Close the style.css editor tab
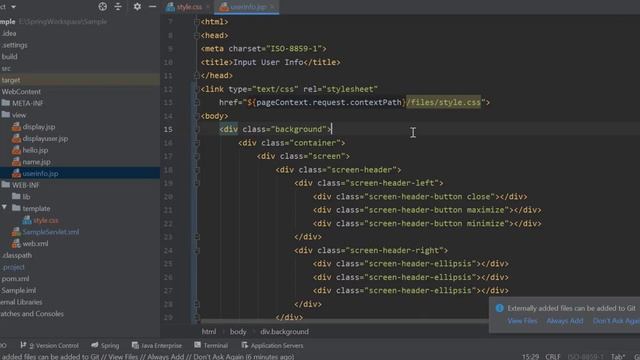The image size is (640, 360). (208, 7)
